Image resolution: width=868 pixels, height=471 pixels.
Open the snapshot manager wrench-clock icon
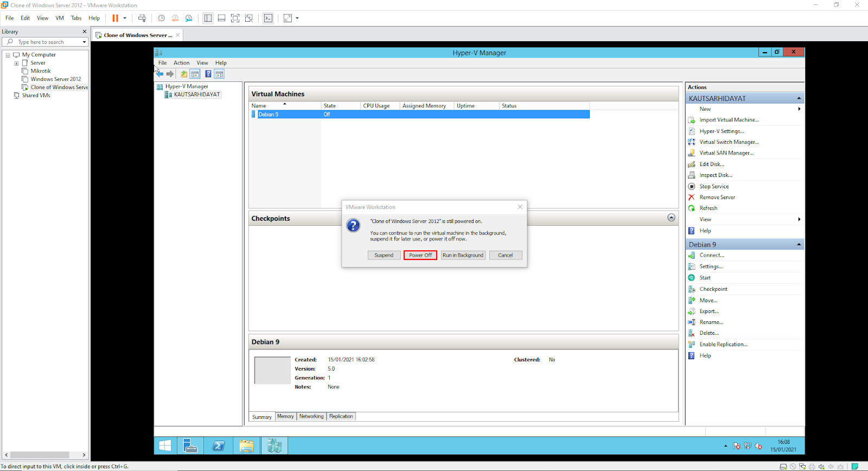coord(189,18)
